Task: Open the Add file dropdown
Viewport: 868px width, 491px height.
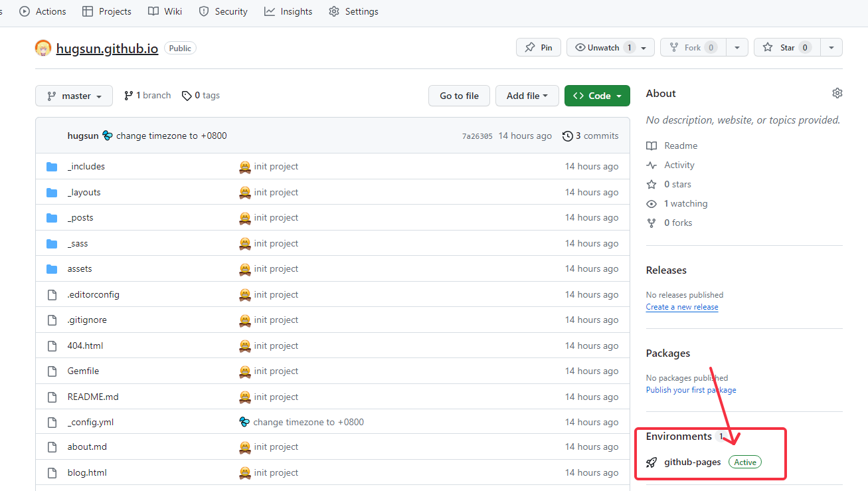Action: (527, 96)
